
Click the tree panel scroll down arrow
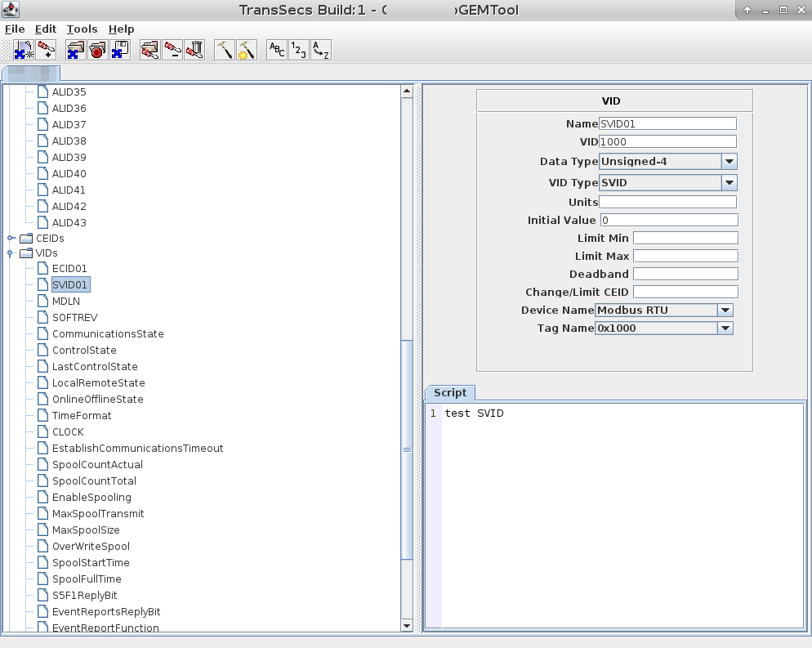point(408,626)
